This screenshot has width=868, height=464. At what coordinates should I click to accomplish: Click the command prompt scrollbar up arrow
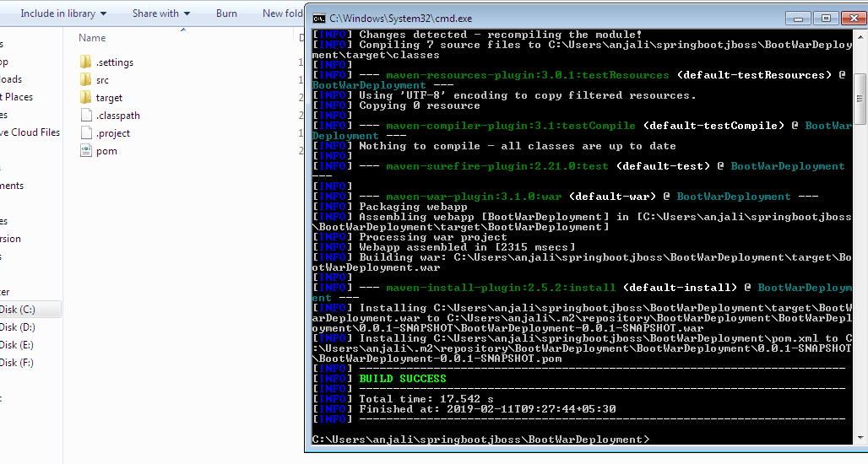pyautogui.click(x=860, y=35)
